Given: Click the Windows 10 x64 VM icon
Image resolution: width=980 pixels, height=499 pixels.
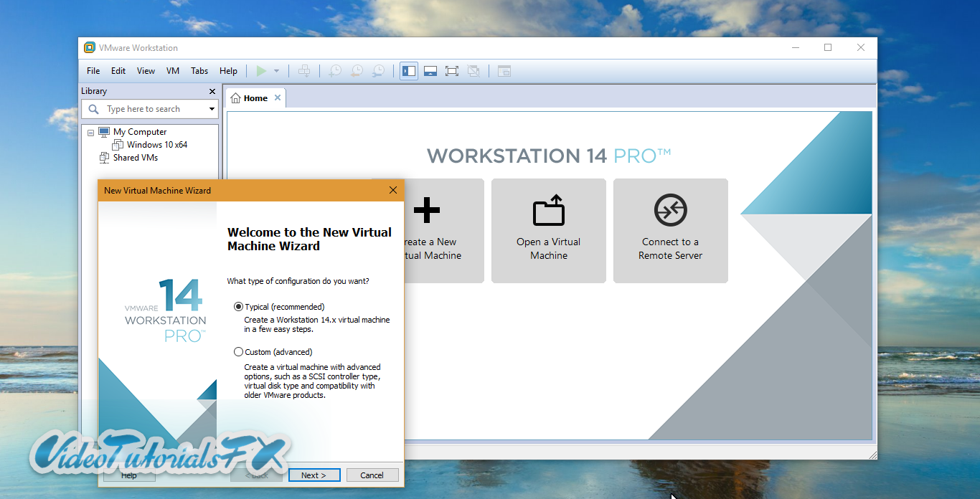Looking at the screenshot, I should click(118, 145).
